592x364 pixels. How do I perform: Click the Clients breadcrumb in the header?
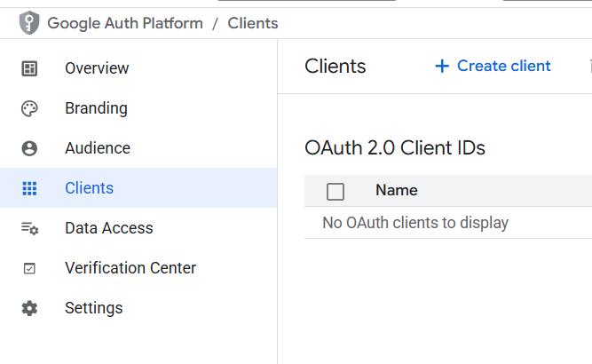click(x=253, y=23)
